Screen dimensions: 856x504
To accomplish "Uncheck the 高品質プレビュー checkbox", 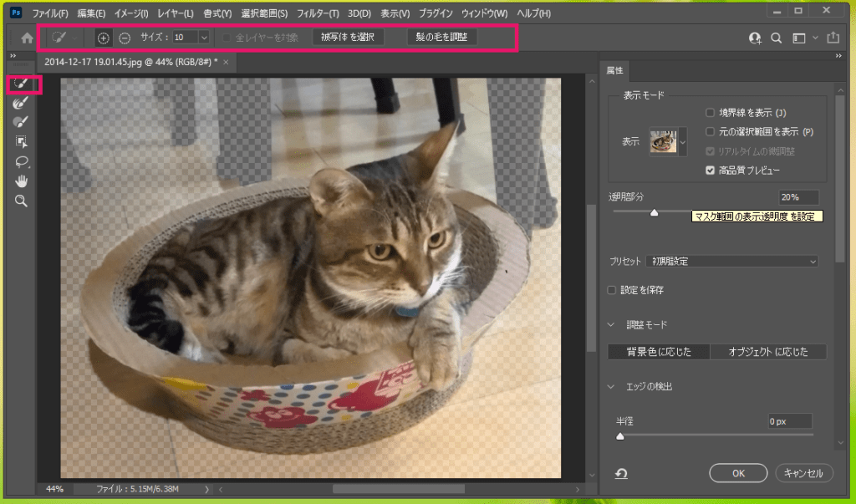I will [710, 171].
